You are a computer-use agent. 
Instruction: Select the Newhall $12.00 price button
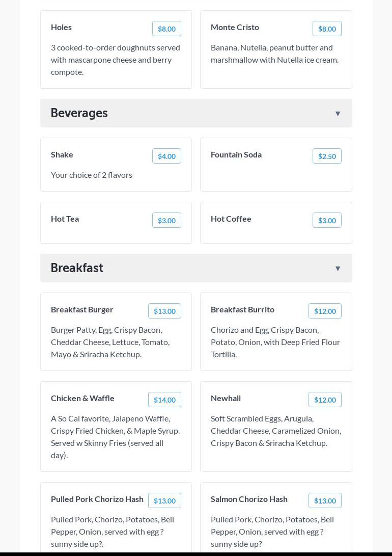click(x=325, y=400)
